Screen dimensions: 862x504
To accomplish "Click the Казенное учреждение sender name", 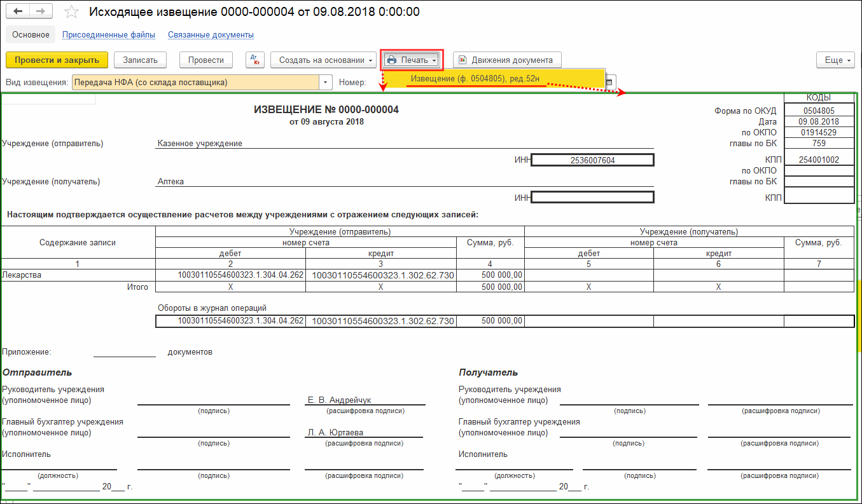I will click(200, 144).
